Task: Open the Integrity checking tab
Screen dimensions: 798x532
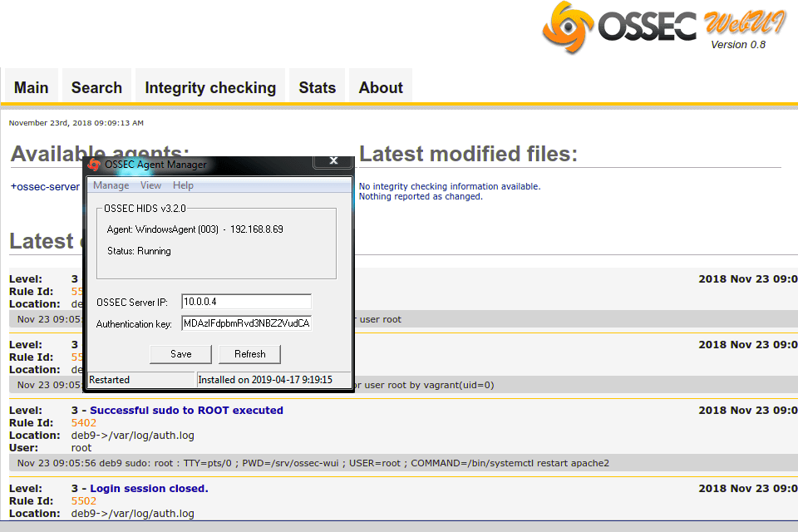Action: click(x=210, y=87)
